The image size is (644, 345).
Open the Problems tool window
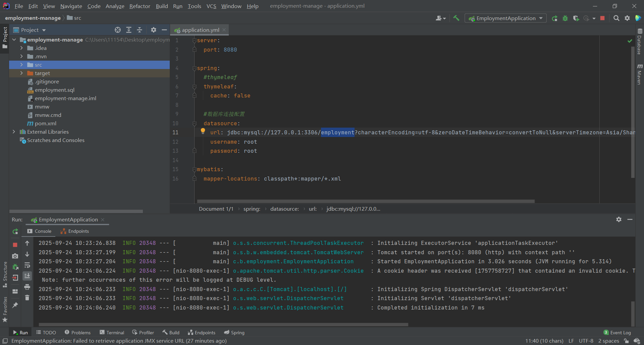(77, 332)
